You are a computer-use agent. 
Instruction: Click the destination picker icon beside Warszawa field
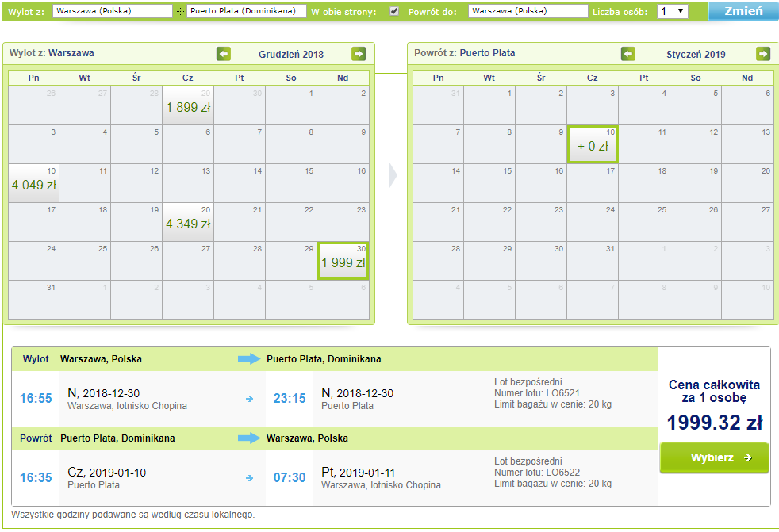tap(180, 11)
